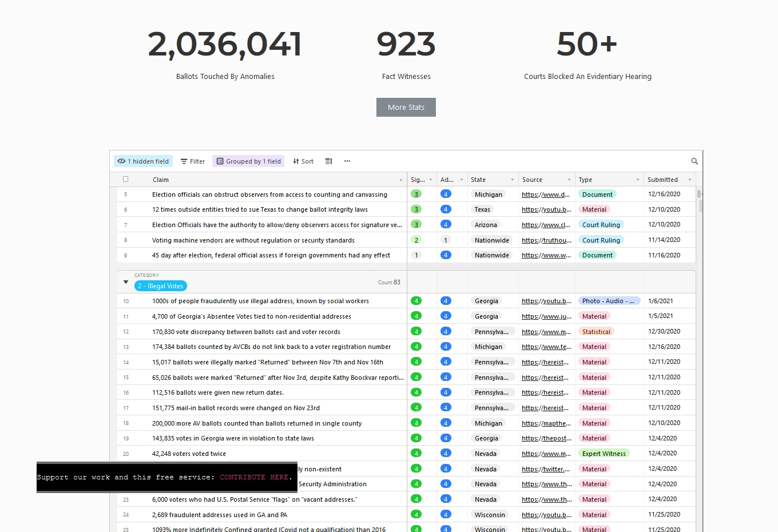Open State column dropdown arrow

coord(512,180)
